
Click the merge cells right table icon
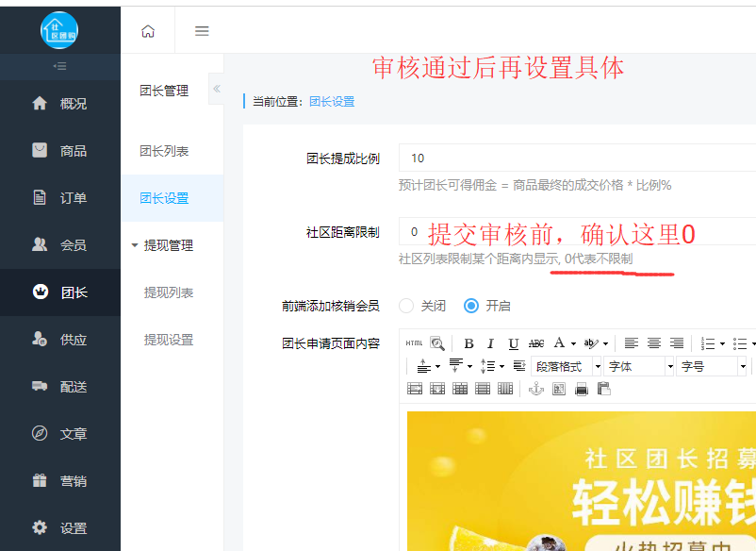[x=415, y=389]
